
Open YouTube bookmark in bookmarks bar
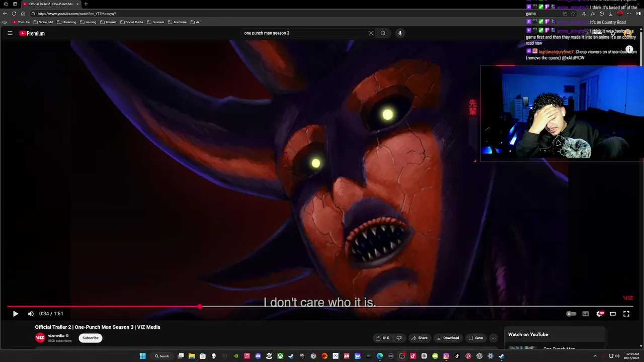(21, 22)
